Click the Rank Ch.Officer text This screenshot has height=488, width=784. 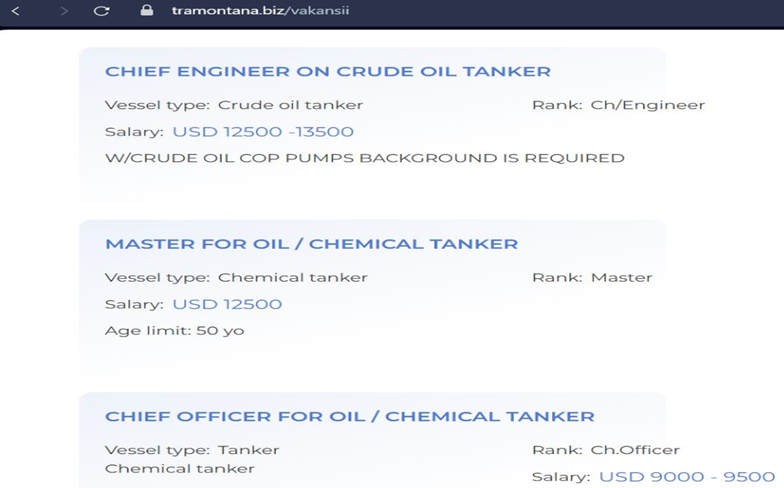(x=606, y=450)
